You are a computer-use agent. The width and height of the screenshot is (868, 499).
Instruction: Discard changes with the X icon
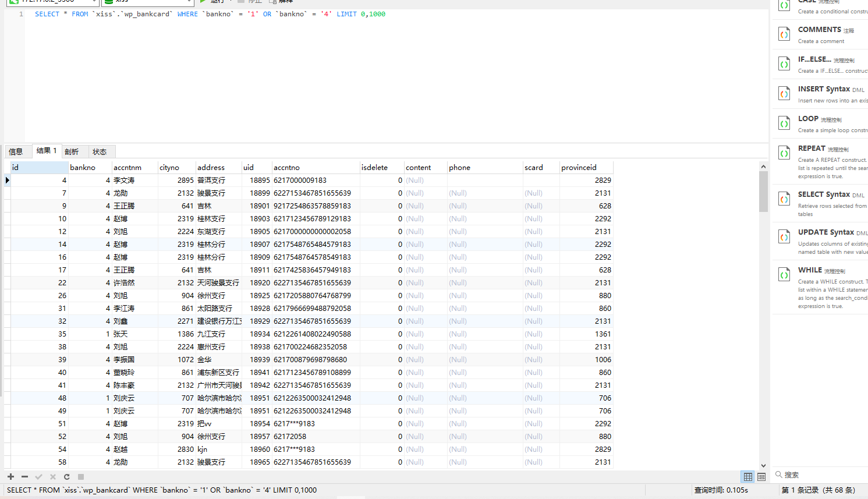click(53, 476)
